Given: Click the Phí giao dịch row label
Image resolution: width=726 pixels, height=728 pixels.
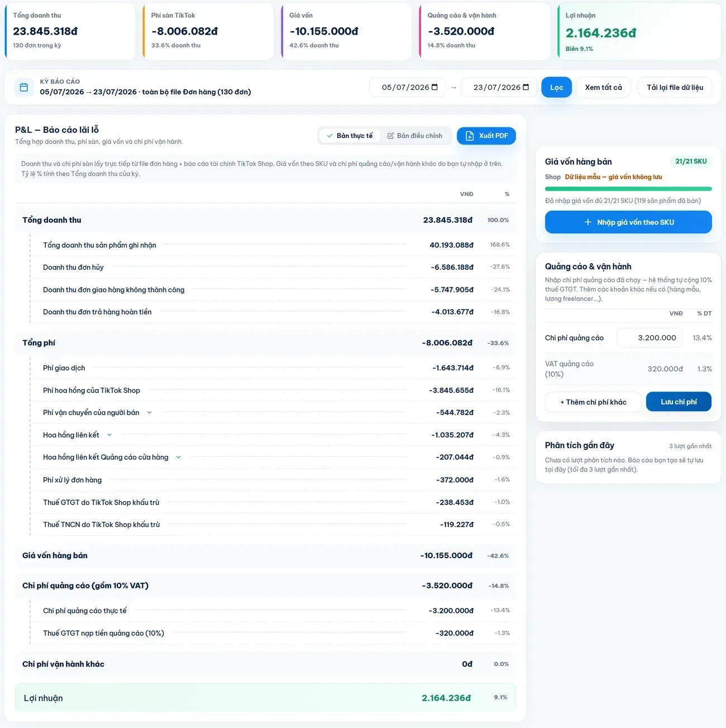Looking at the screenshot, I should [64, 368].
